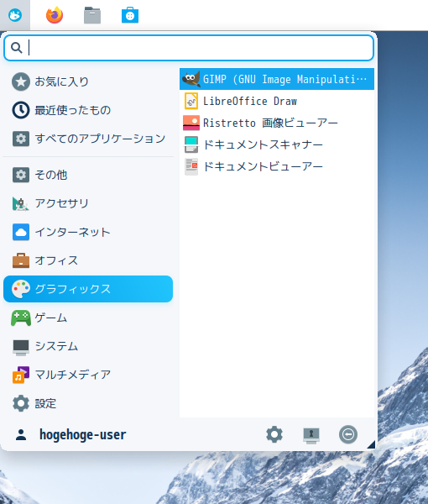
Task: Click the document viewer icon
Action: pyautogui.click(x=191, y=166)
